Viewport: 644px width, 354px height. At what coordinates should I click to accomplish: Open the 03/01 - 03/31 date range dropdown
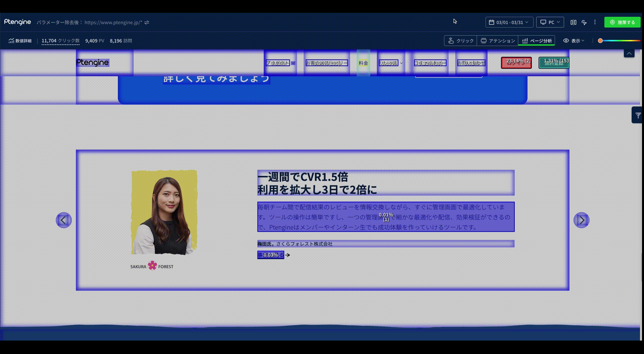pos(509,22)
